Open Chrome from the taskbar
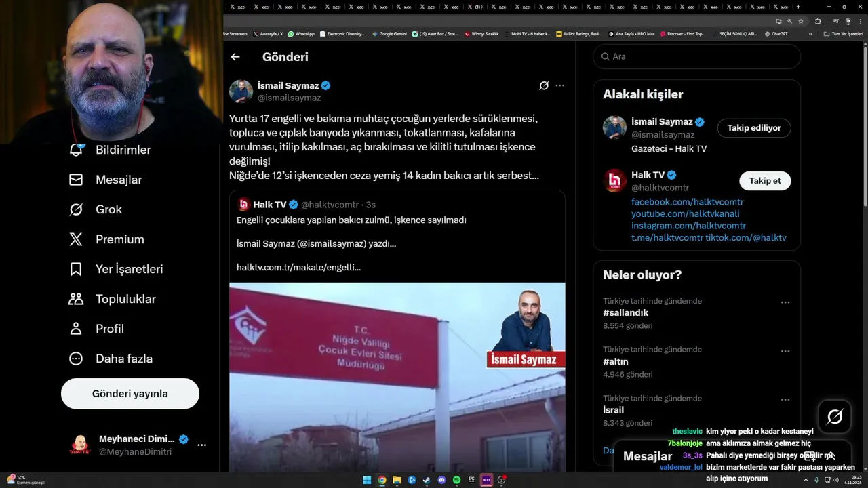Viewport: 868px width, 488px height. pyautogui.click(x=382, y=480)
